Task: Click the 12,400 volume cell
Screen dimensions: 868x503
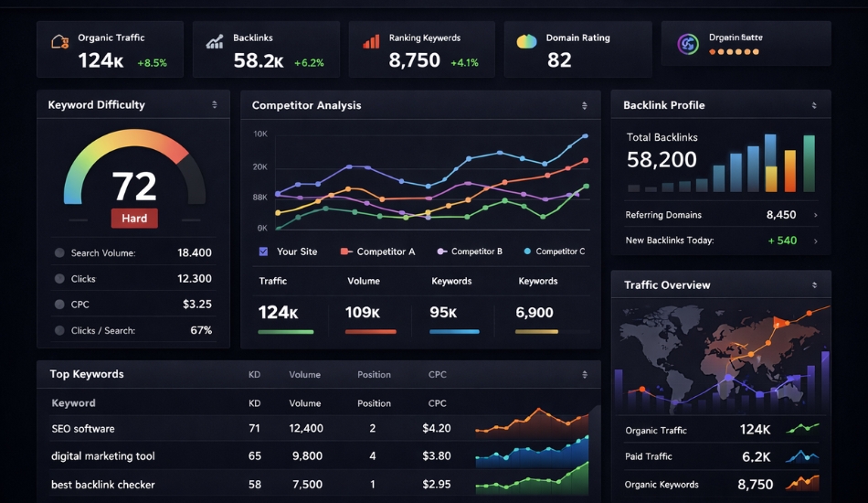Action: 306,428
